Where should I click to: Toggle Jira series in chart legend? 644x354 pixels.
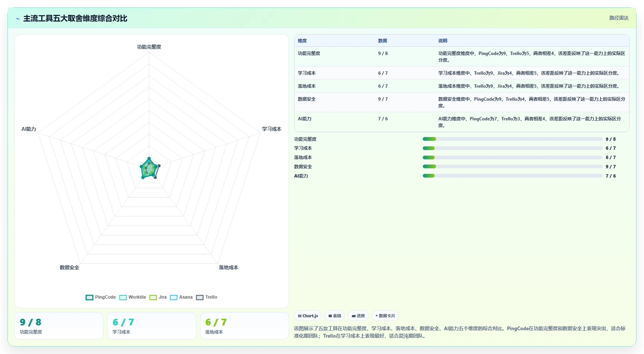pos(158,297)
